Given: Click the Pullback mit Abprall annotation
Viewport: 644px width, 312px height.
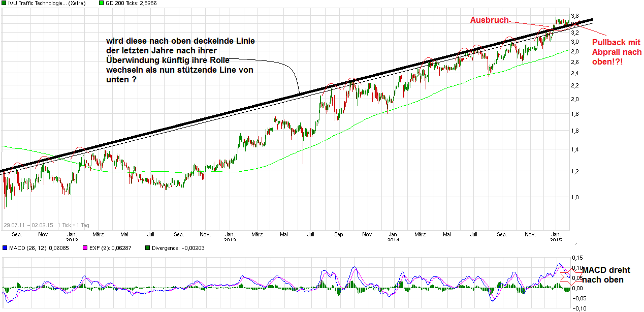Looking at the screenshot, I should (616, 51).
